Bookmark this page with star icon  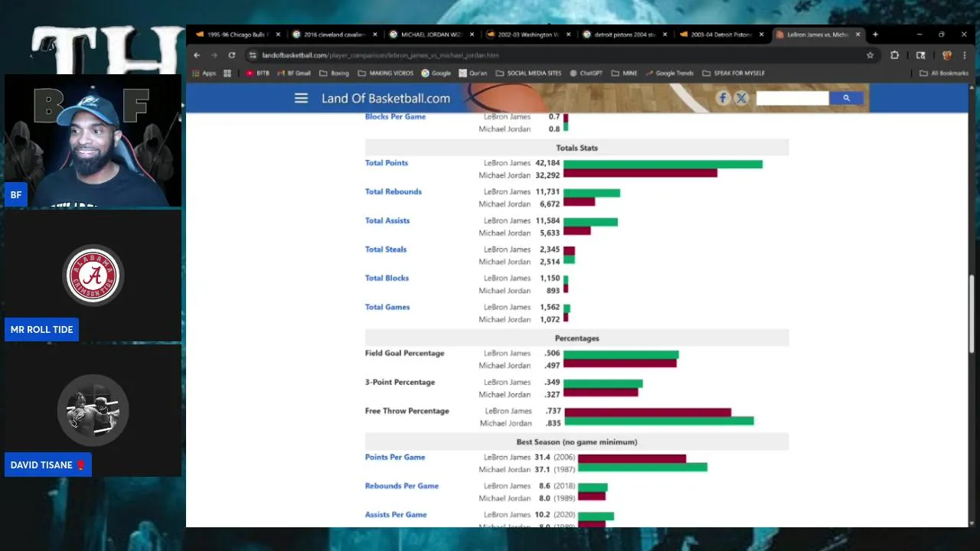[870, 55]
